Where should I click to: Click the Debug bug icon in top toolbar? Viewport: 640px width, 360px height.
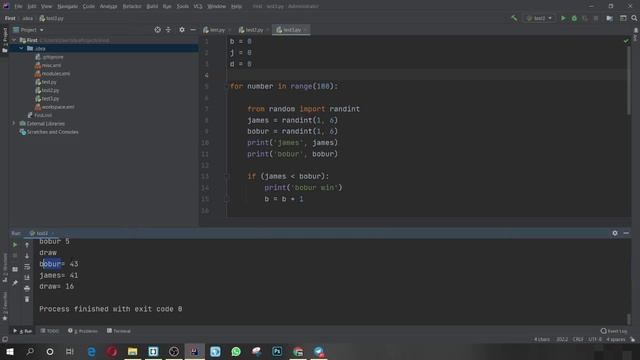coord(574,18)
